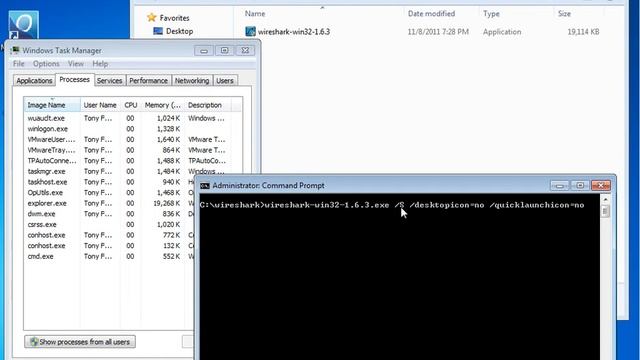The image size is (640, 360).
Task: Sort processes by Description column
Action: [208, 105]
